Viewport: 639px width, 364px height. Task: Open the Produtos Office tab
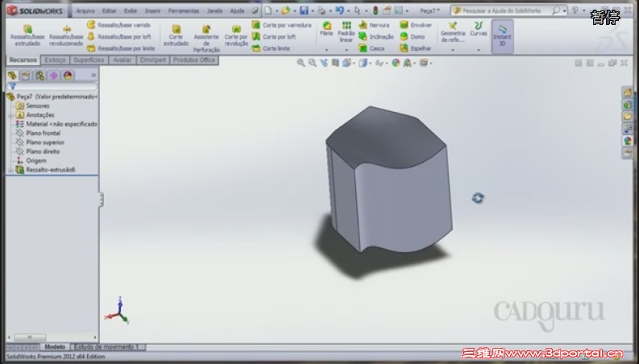[194, 60]
